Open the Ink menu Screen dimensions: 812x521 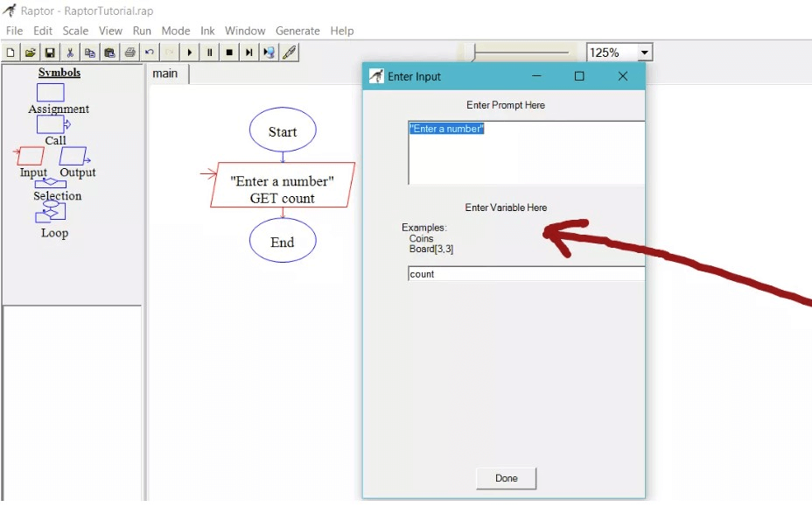click(x=207, y=32)
